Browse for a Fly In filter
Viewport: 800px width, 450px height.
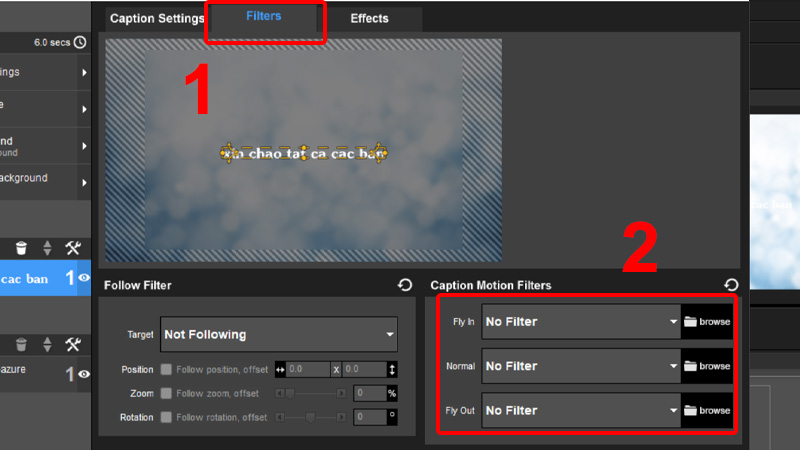coord(707,322)
